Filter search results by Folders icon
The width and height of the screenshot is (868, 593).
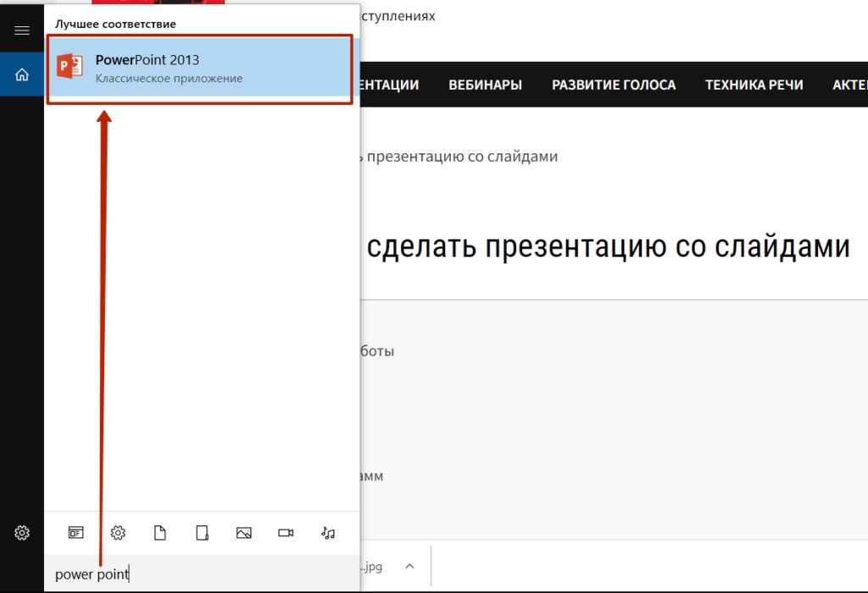click(x=202, y=533)
